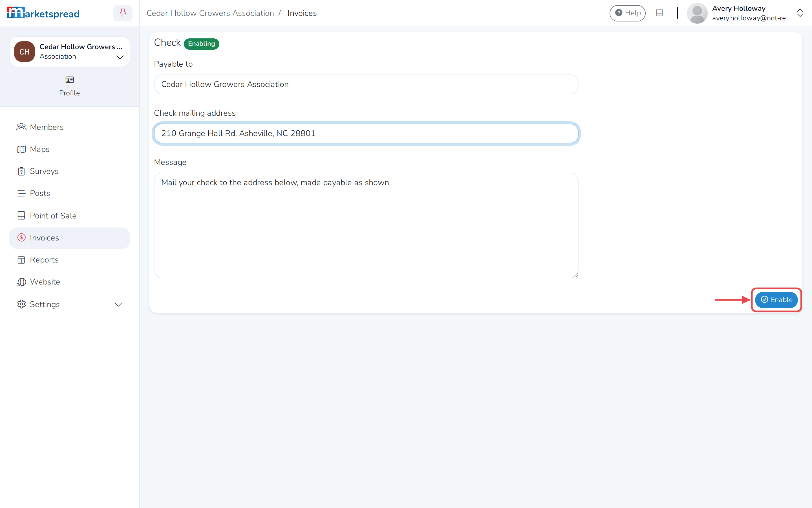The image size is (812, 508).
Task: Click the Invoices breadcrumb
Action: tap(302, 13)
